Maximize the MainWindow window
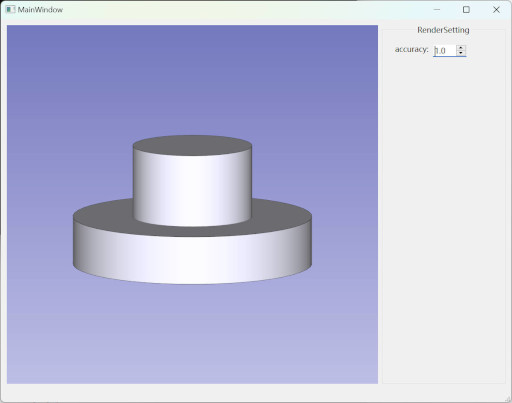512x403 pixels. 466,10
